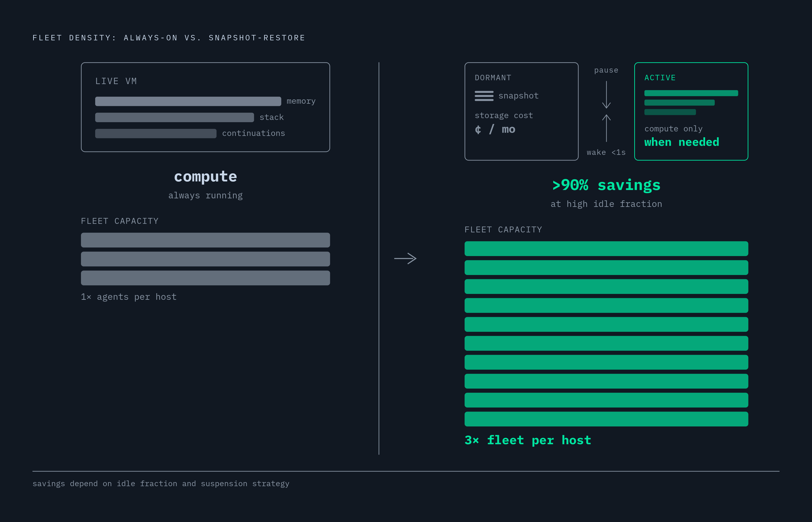Click the memory bar in Live VM
This screenshot has width=812, height=522.
188,101
